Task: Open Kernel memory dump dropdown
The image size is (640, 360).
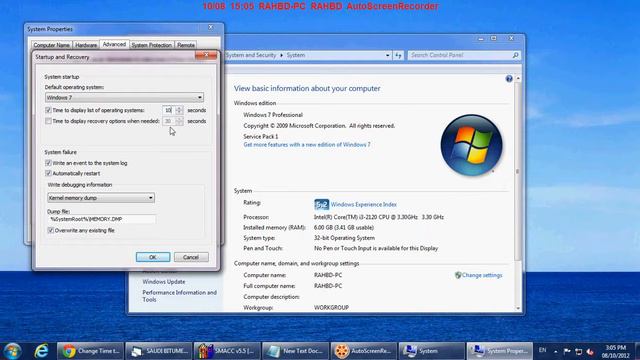Action: pos(101,198)
